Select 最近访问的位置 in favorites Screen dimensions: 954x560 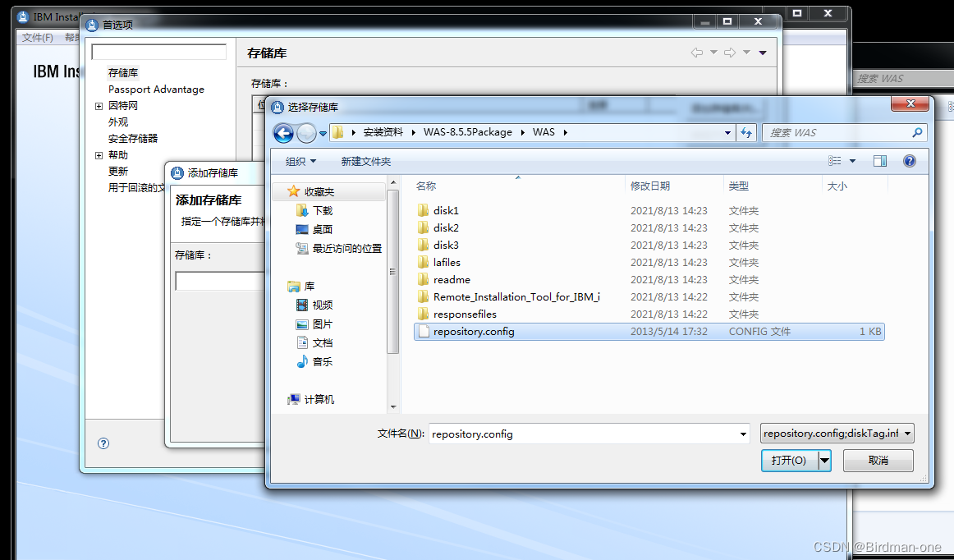[x=346, y=248]
